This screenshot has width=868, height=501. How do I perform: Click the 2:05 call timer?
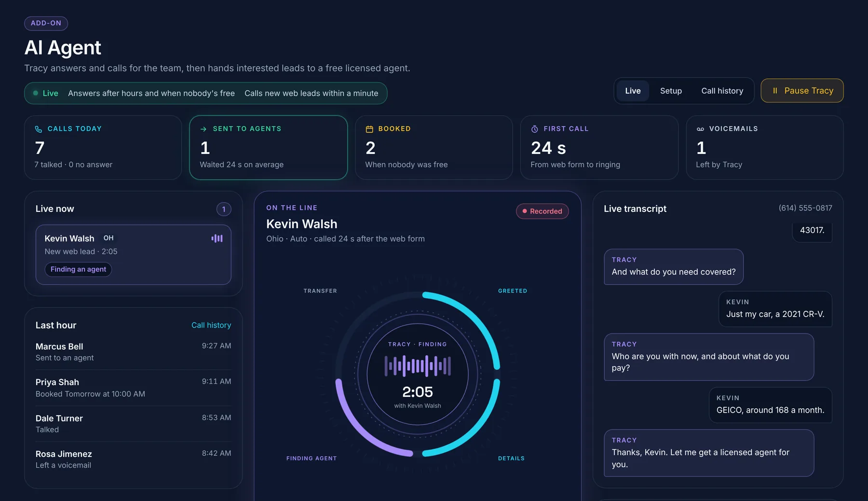pos(418,392)
